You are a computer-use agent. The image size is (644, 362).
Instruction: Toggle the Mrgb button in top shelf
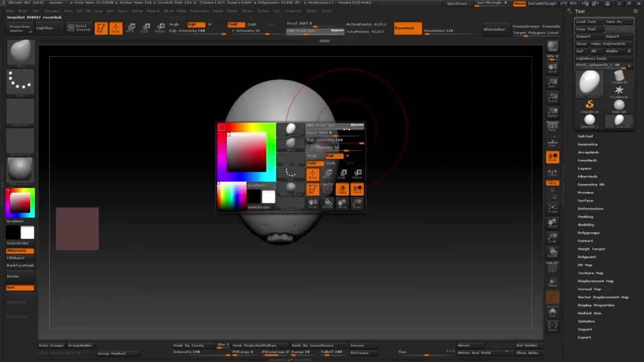coord(174,24)
